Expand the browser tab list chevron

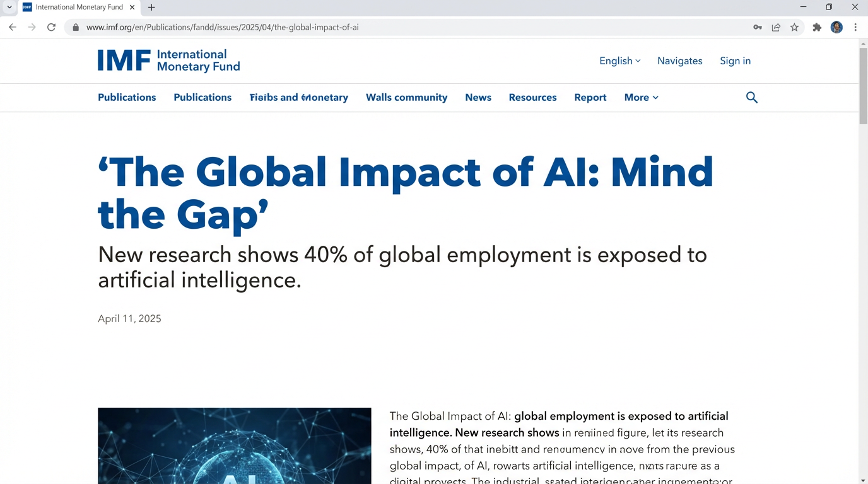8,7
